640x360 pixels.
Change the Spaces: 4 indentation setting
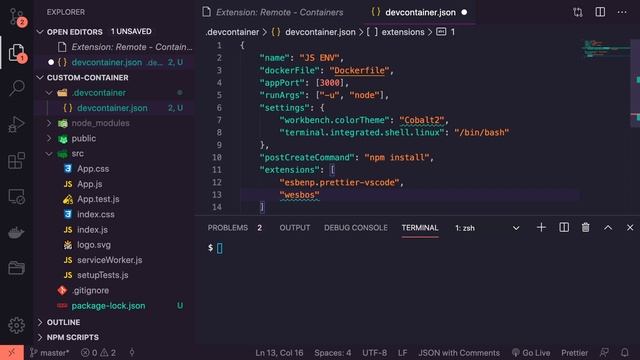pos(332,353)
